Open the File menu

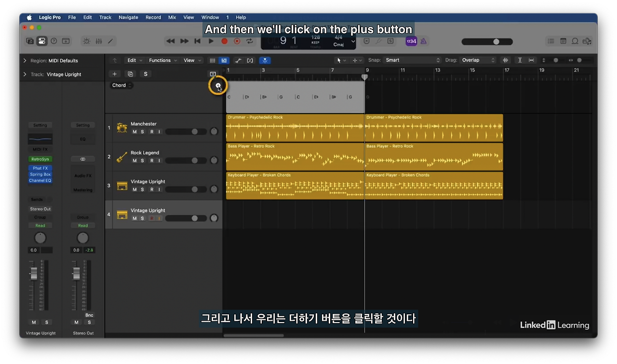coord(72,17)
